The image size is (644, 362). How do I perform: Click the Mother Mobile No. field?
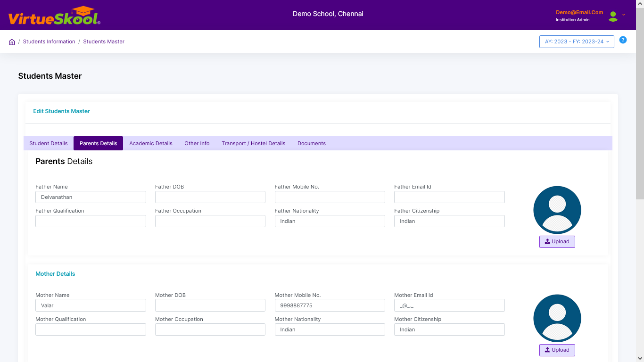pos(330,305)
